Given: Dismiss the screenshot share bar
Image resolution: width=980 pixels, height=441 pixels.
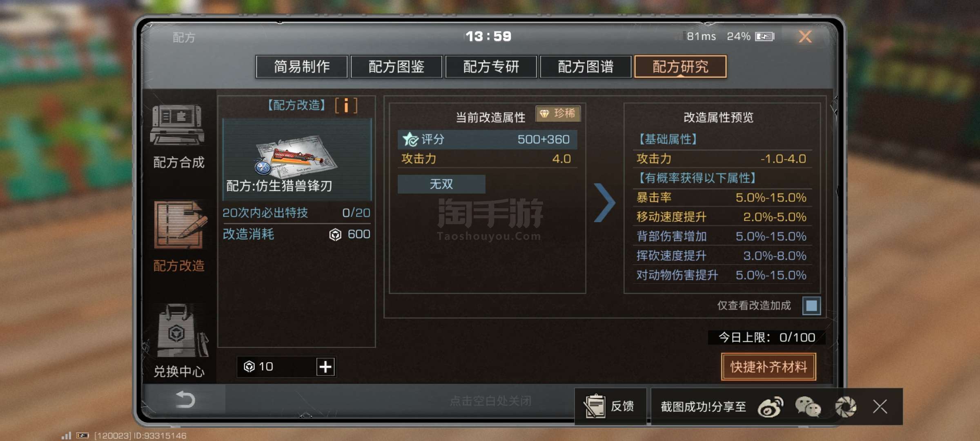Looking at the screenshot, I should point(880,407).
